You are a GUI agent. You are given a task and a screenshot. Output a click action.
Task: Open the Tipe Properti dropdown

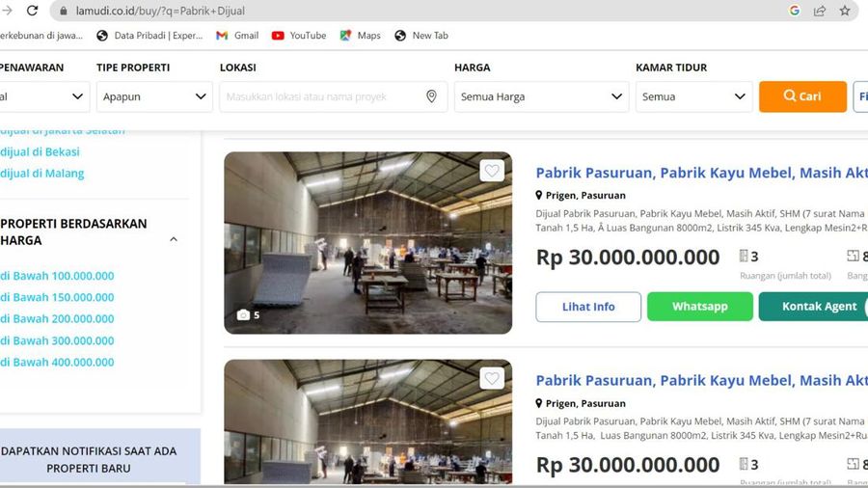154,96
